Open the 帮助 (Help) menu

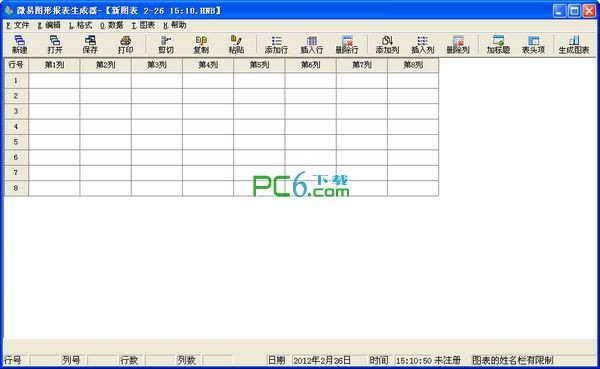pyautogui.click(x=174, y=25)
